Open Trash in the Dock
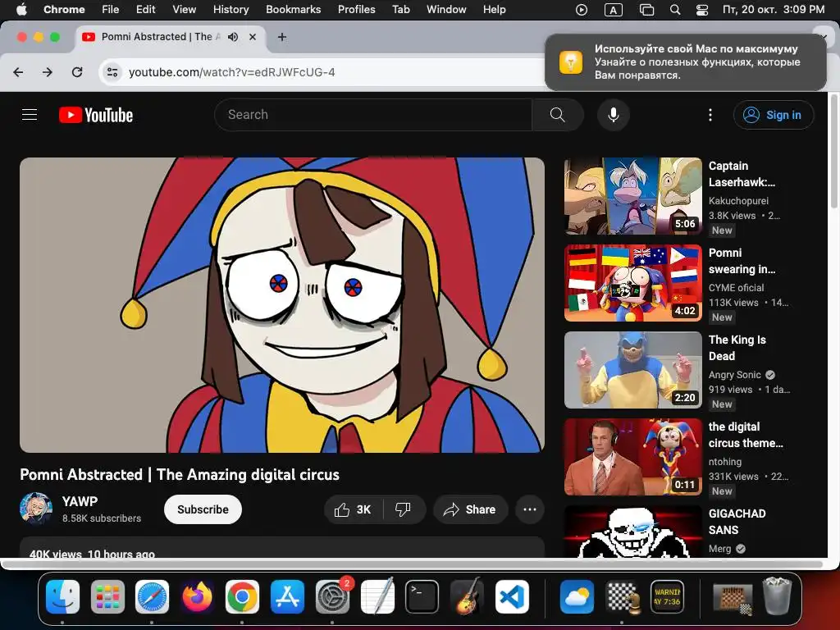The height and width of the screenshot is (630, 840). coord(777,596)
